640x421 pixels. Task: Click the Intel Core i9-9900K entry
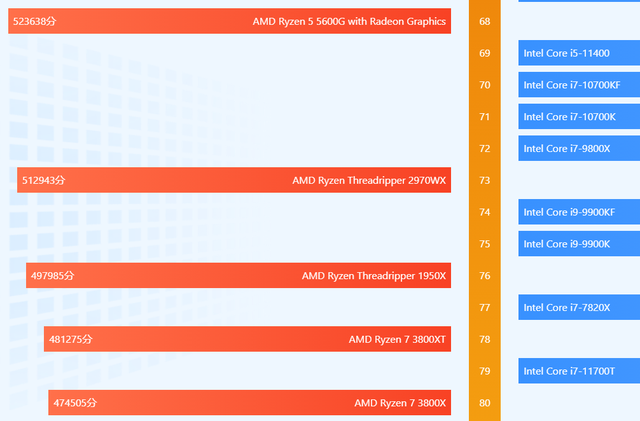tap(579, 244)
